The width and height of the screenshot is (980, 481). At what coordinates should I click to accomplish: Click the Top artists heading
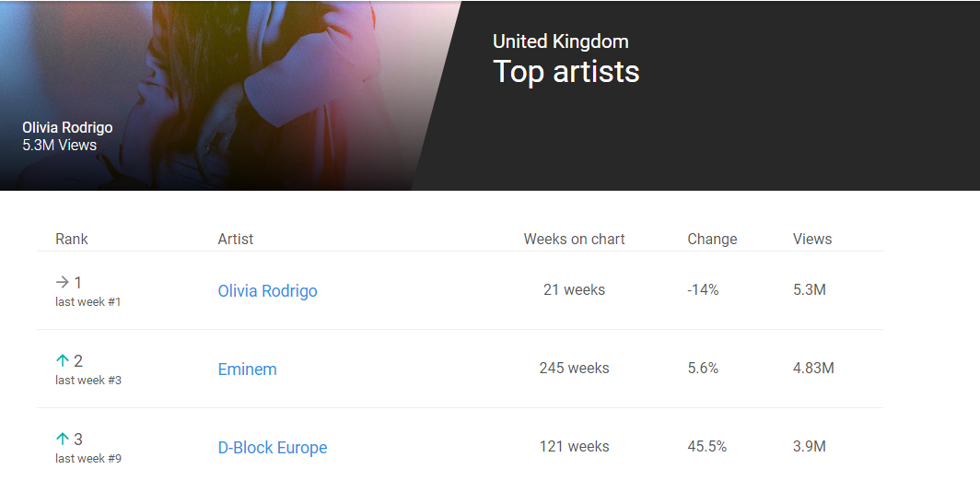click(x=566, y=71)
